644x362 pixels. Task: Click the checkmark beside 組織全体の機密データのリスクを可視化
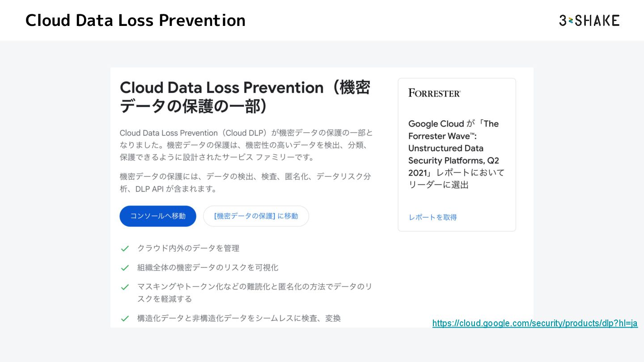[125, 268]
